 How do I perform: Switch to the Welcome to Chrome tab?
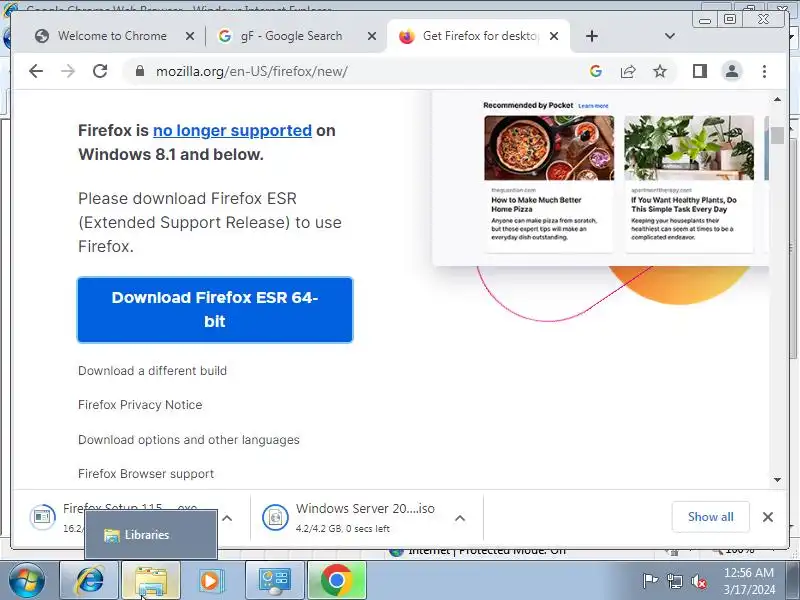(x=112, y=36)
